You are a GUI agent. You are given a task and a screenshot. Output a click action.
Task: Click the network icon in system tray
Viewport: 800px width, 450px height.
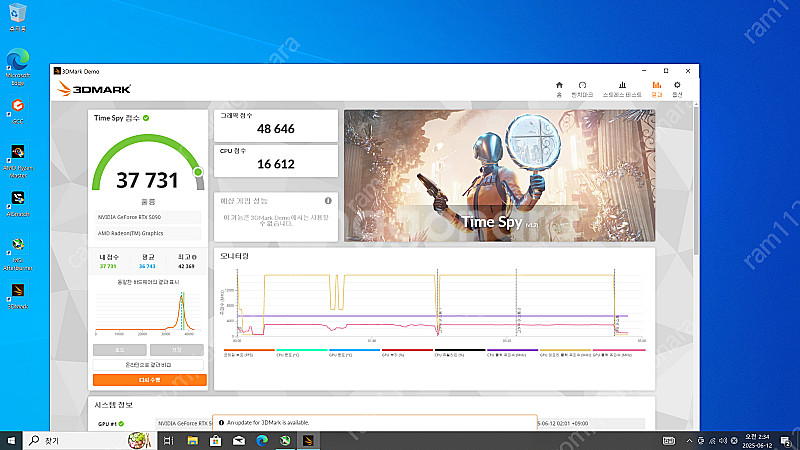[712, 441]
